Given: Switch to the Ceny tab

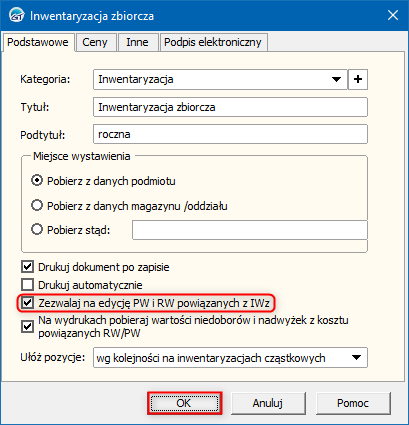Looking at the screenshot, I should (95, 42).
